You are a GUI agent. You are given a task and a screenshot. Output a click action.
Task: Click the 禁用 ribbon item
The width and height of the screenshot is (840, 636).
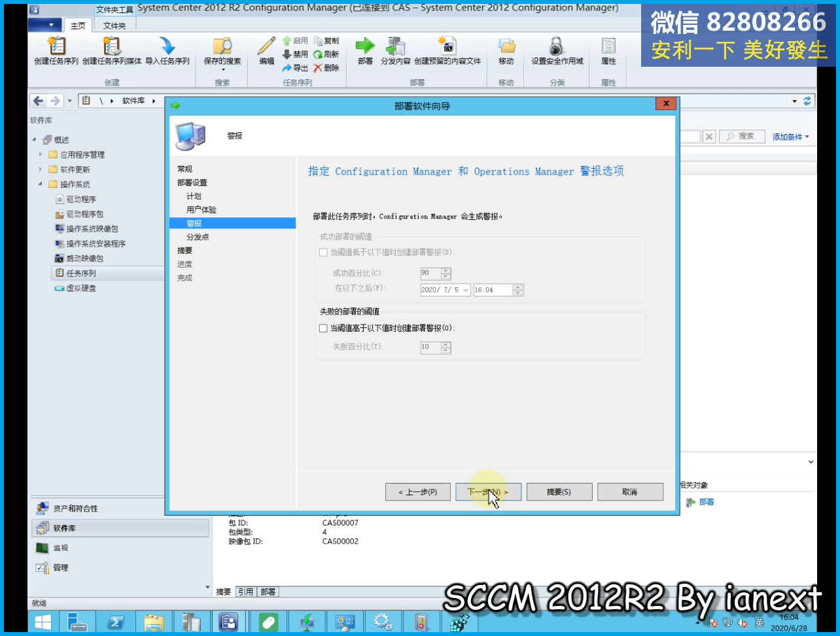coord(295,54)
